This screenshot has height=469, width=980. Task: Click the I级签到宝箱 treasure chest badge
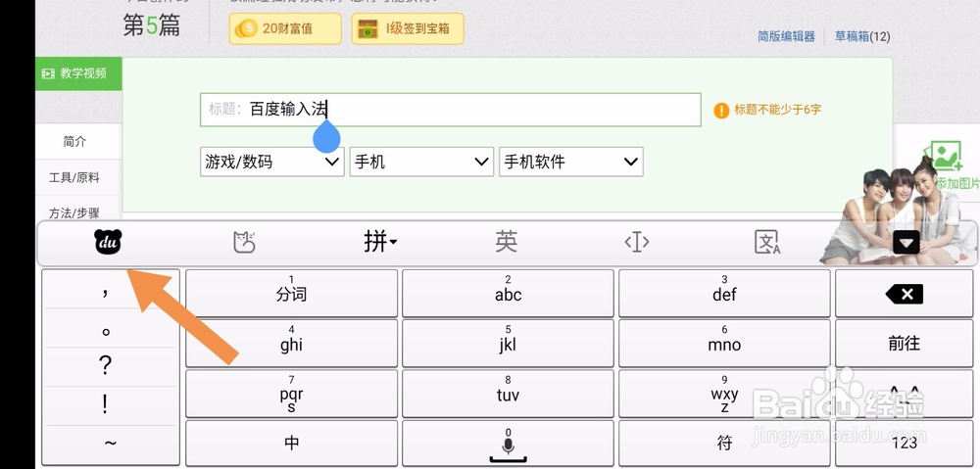[x=408, y=28]
